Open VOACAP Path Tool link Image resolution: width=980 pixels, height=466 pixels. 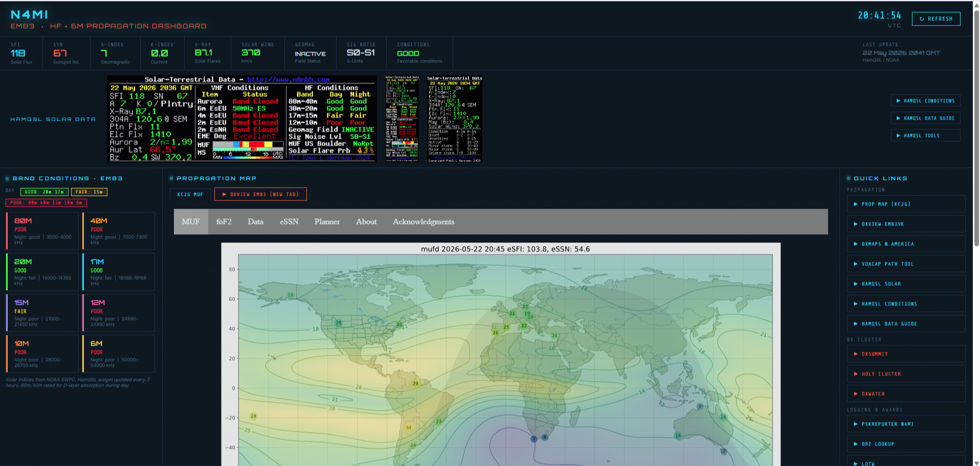(906, 264)
